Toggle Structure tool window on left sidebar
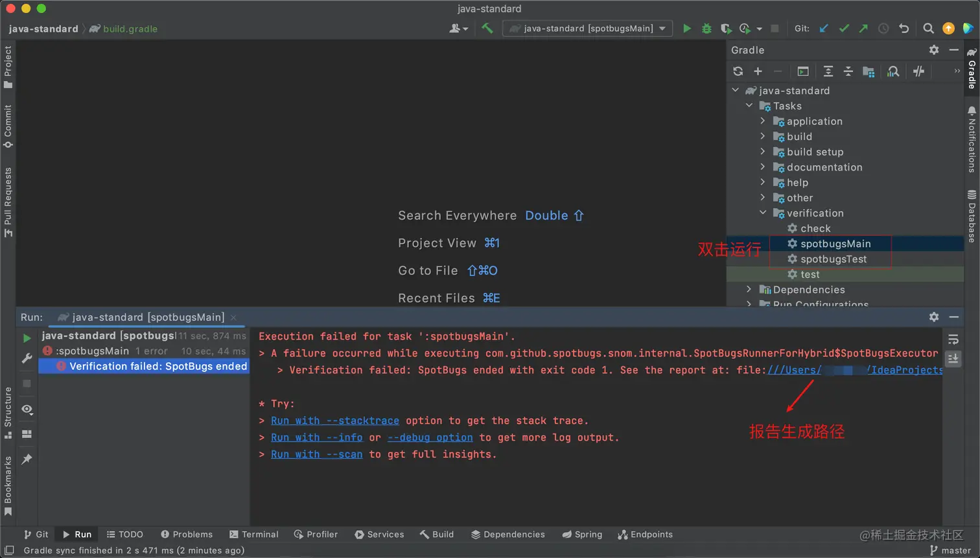 coord(8,413)
